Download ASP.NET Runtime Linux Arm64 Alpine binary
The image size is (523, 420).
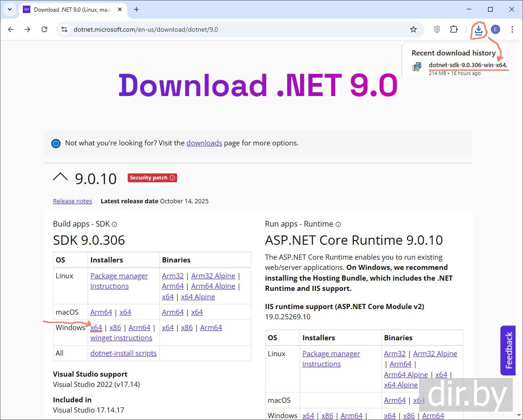click(x=406, y=375)
